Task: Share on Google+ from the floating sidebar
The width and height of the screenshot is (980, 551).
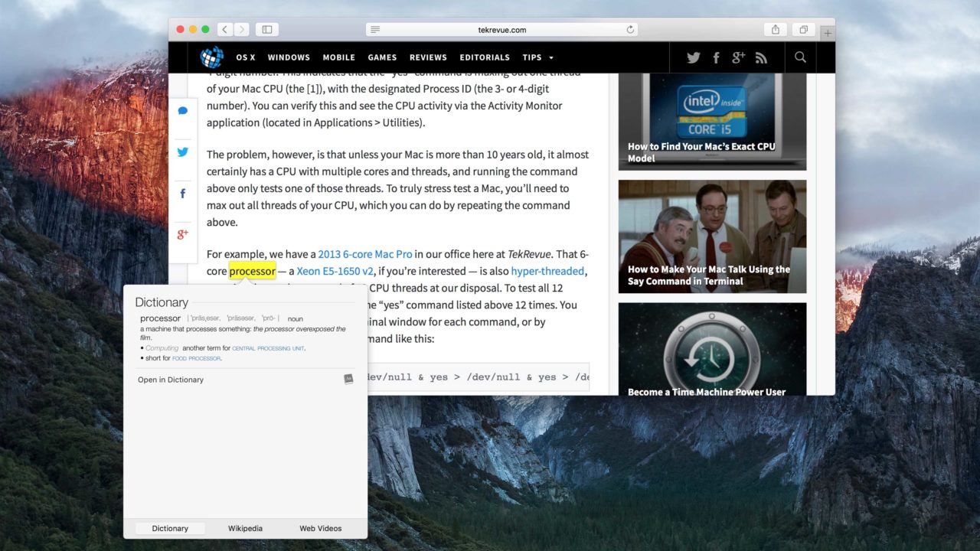Action: click(x=183, y=234)
